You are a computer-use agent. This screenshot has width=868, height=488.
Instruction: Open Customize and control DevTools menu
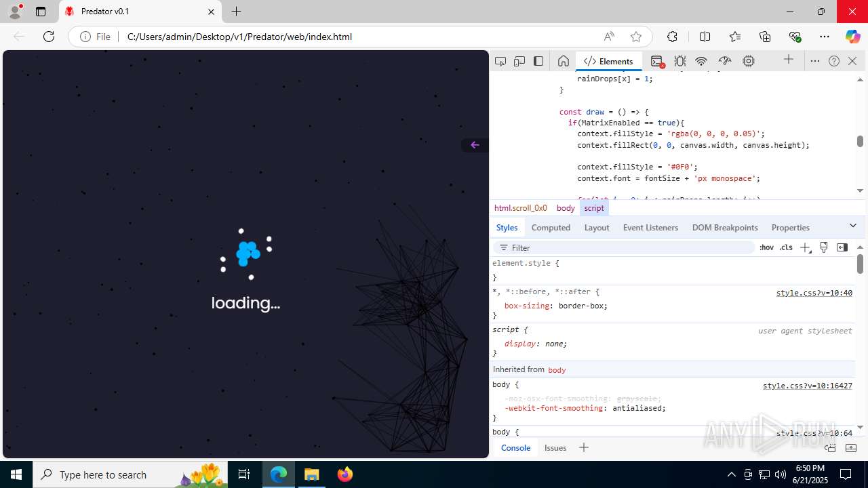815,61
